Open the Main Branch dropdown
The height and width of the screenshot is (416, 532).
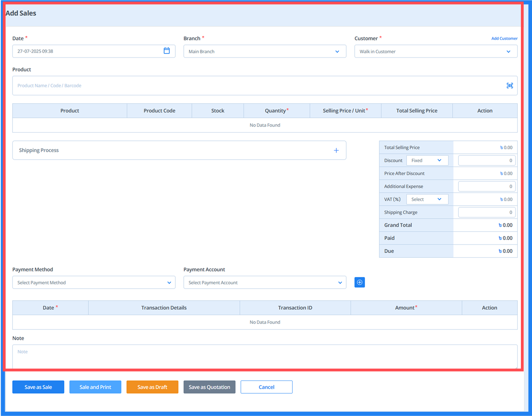pyautogui.click(x=265, y=51)
